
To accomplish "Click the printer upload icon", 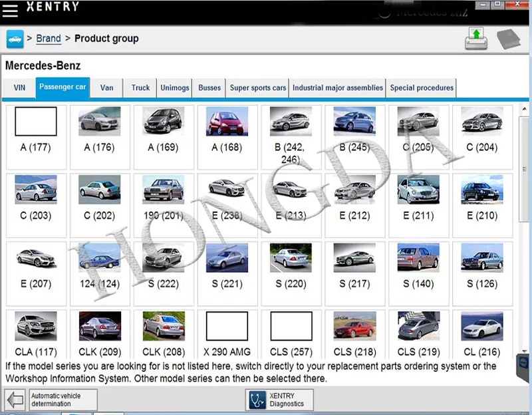I will [476, 39].
